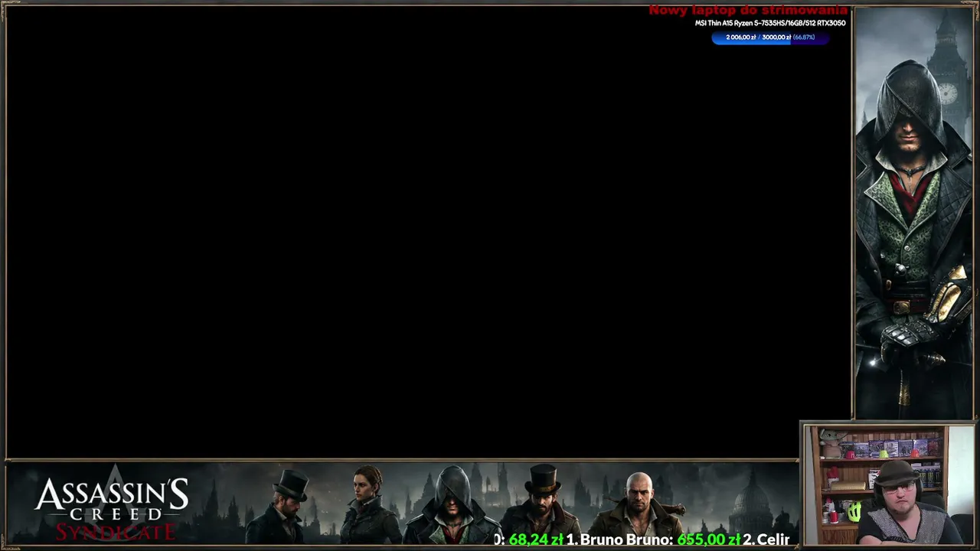This screenshot has height=551, width=980.
Task: Click the '655,00 zł' donation amount
Action: [708, 540]
